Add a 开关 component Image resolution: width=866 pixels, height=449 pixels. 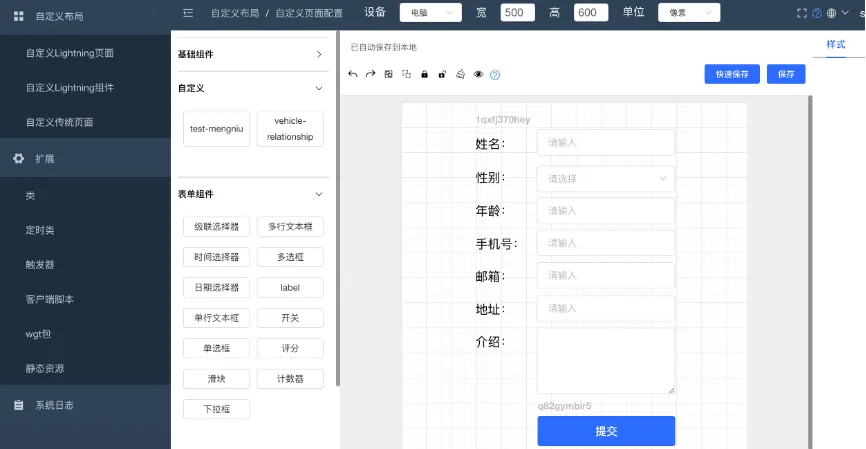[x=290, y=318]
